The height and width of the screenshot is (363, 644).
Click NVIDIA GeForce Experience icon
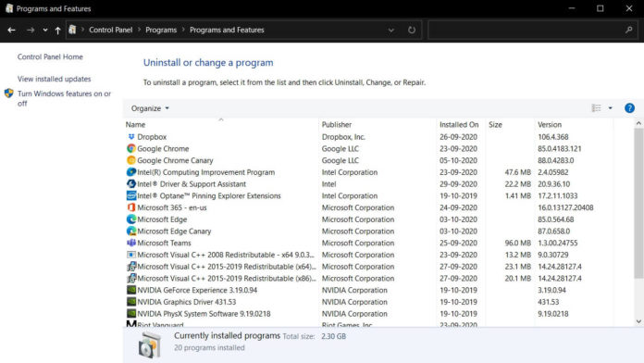pos(131,290)
